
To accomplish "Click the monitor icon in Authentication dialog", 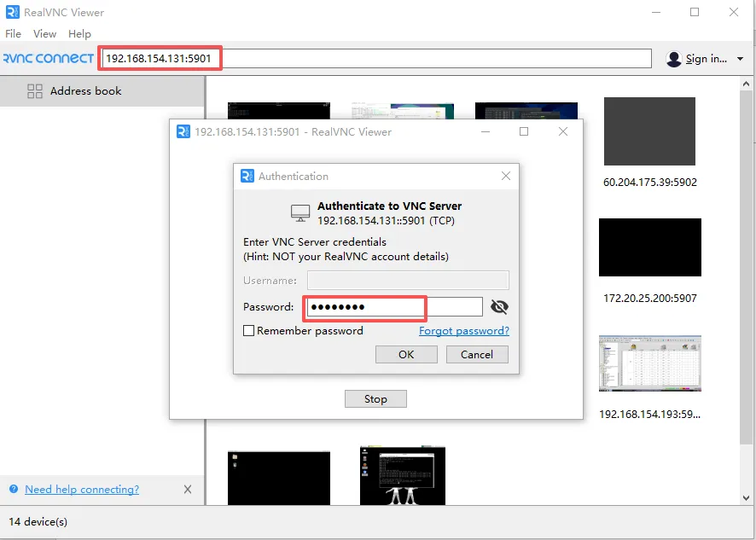I will 300,212.
